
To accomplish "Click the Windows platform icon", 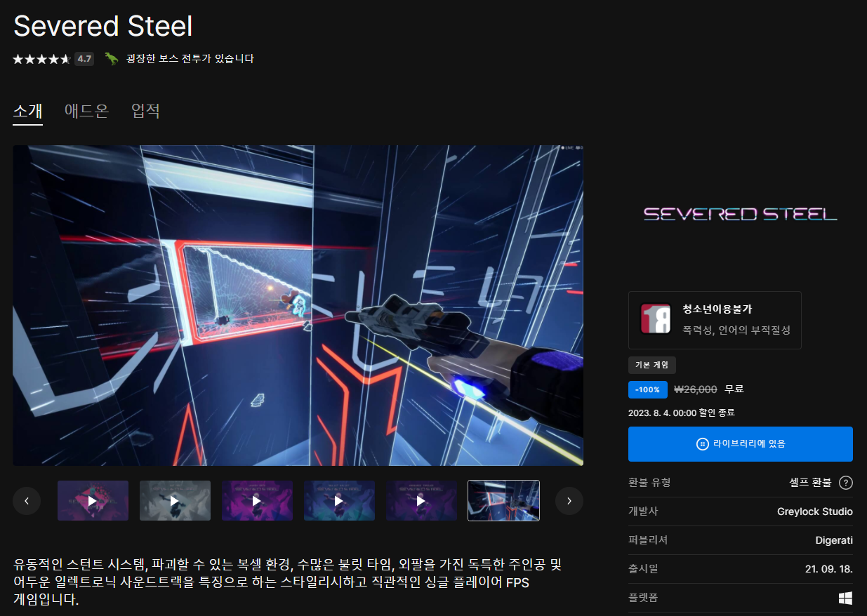I will (x=846, y=598).
